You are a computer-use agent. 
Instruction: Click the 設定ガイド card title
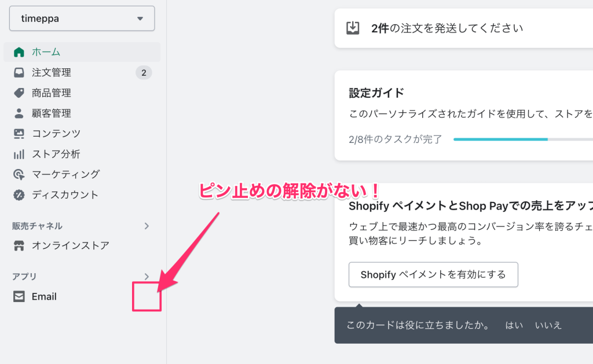[376, 93]
